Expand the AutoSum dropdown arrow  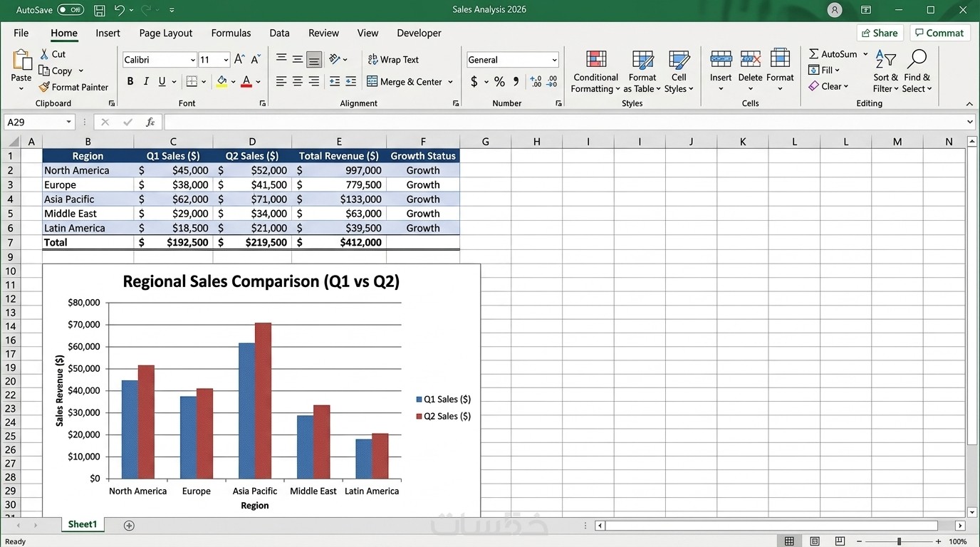point(865,54)
